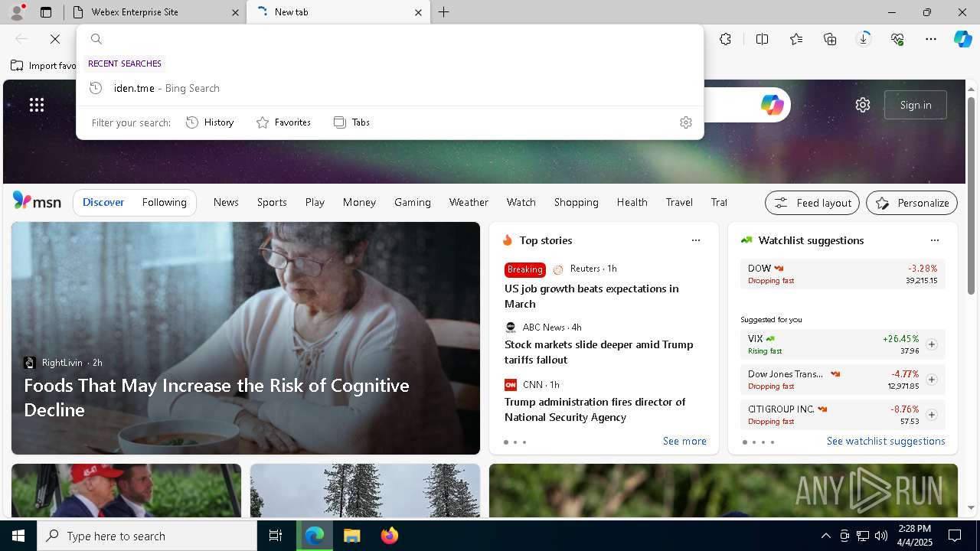Open File Explorer from taskbar

click(x=351, y=536)
